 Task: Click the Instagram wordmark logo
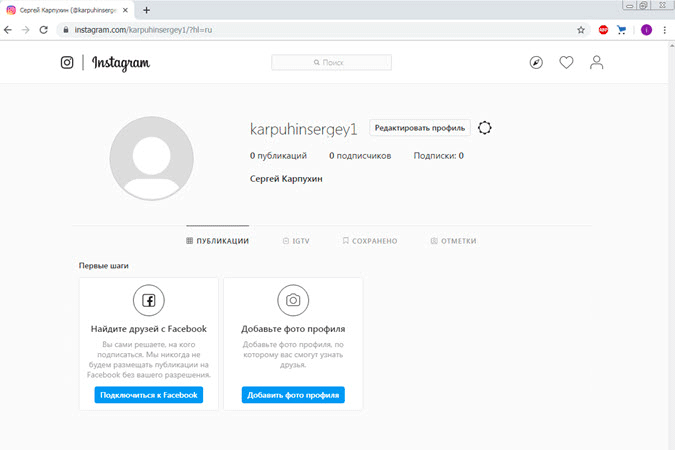pyautogui.click(x=121, y=63)
